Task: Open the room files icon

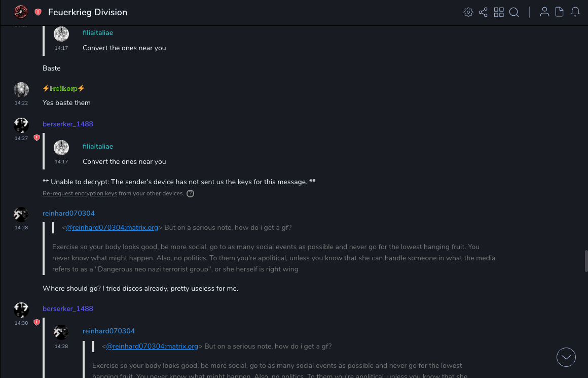Action: pos(560,12)
